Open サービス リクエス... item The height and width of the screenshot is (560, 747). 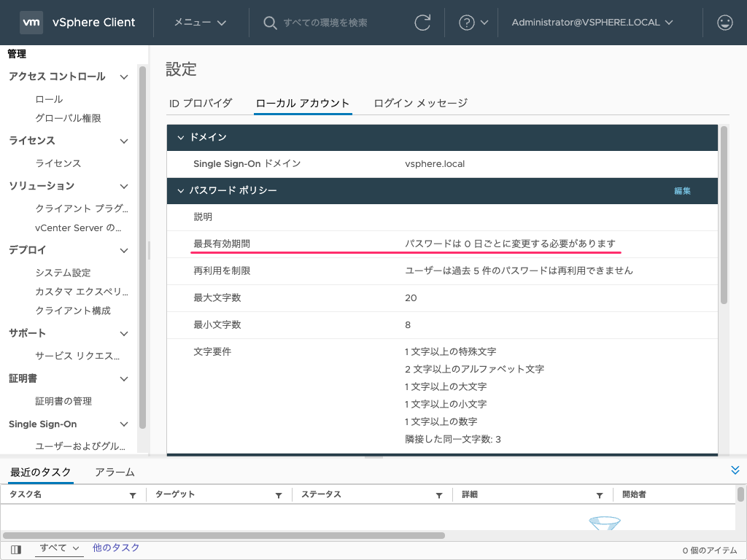[x=77, y=356]
